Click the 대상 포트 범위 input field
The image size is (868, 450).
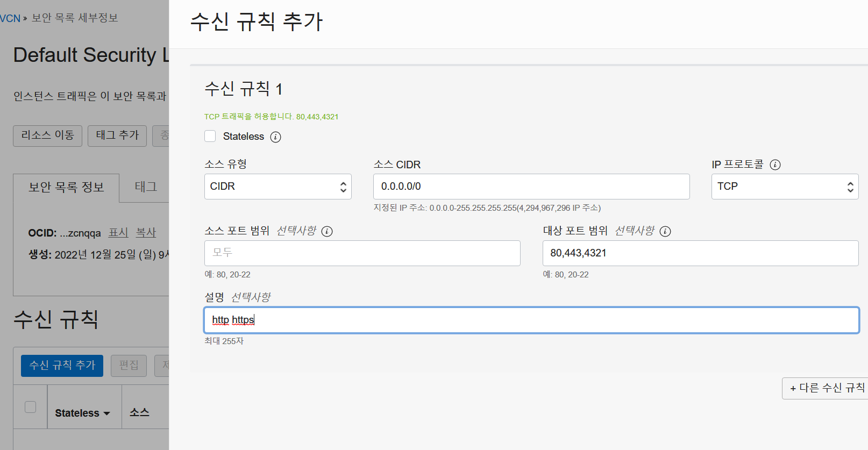pyautogui.click(x=700, y=253)
